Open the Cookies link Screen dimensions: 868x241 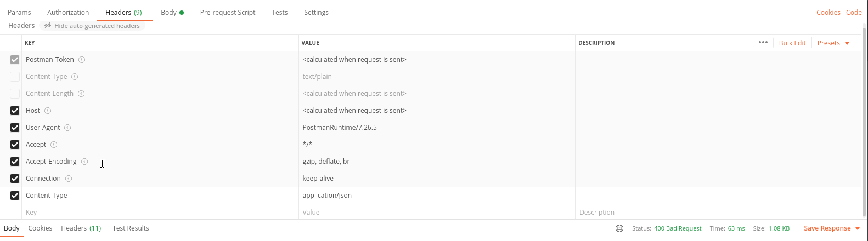(x=828, y=13)
